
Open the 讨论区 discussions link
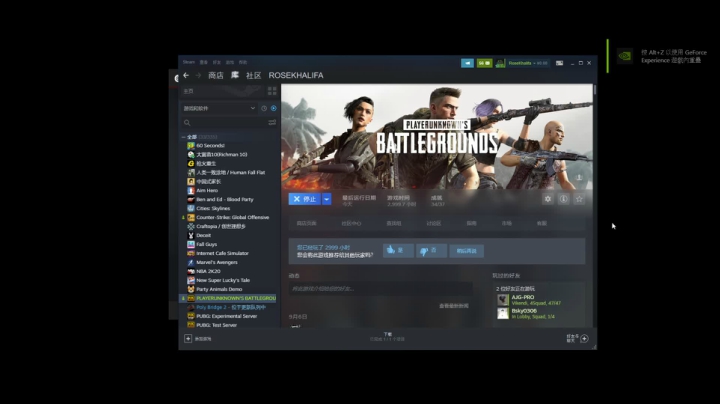(x=433, y=223)
